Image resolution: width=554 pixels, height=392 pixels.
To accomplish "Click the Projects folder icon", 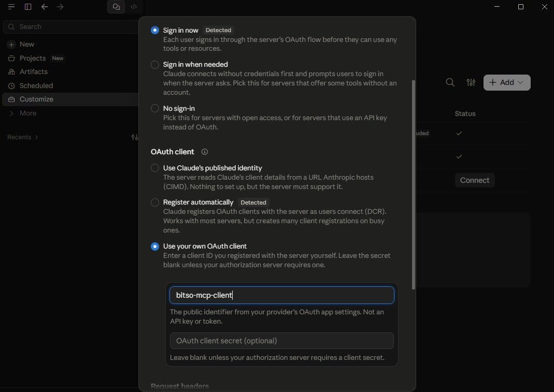I will coord(11,59).
